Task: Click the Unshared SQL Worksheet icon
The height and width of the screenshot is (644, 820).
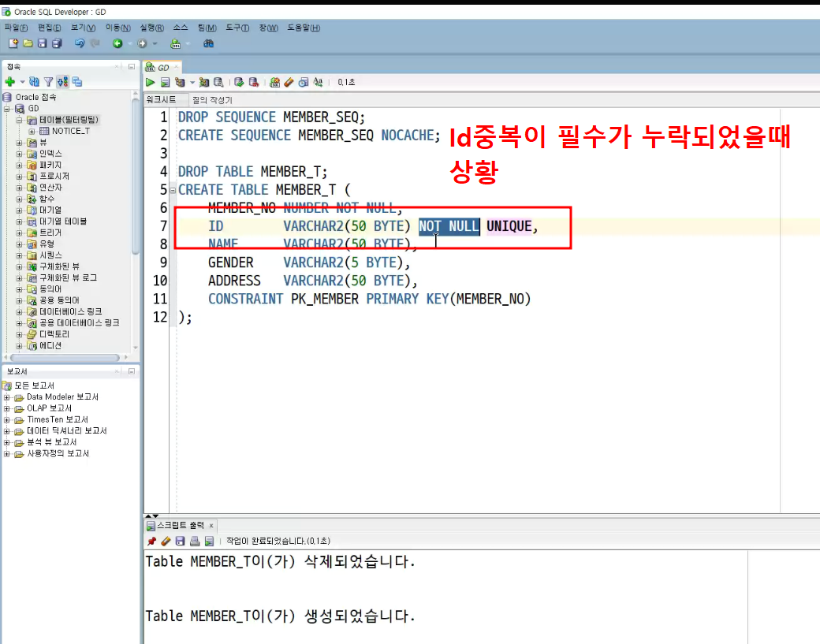Action: coord(274,82)
